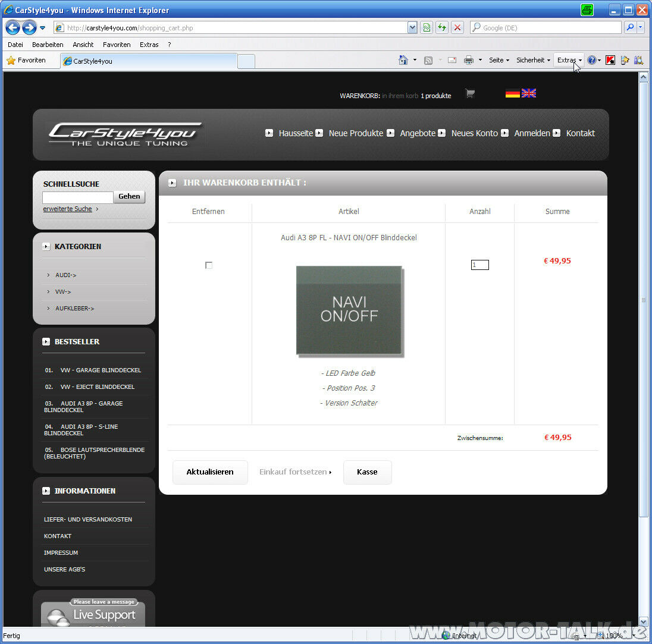Open LIEFER- UND VERSANDKOSTEN info page
This screenshot has height=644, width=652.
point(87,519)
